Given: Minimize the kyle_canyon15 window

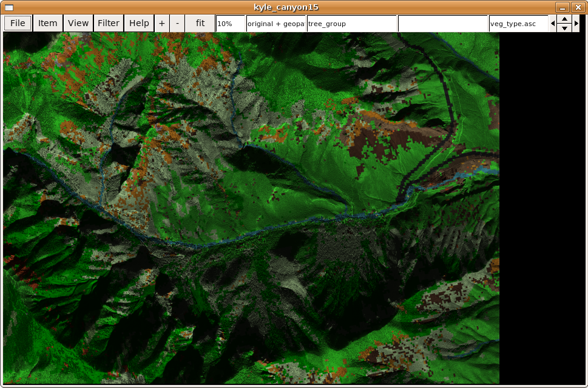Looking at the screenshot, I should tap(562, 7).
